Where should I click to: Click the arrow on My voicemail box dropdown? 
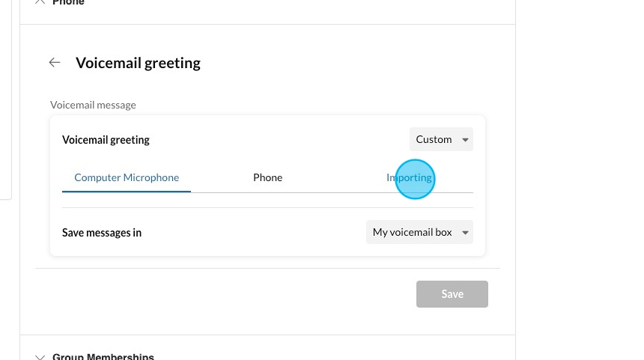[466, 233]
